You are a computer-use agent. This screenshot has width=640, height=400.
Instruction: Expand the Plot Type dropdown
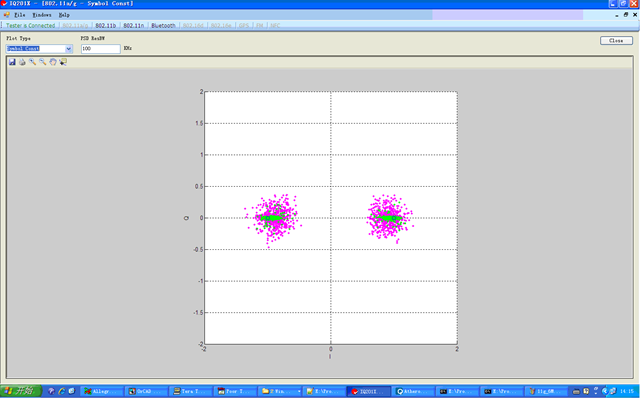pos(68,48)
